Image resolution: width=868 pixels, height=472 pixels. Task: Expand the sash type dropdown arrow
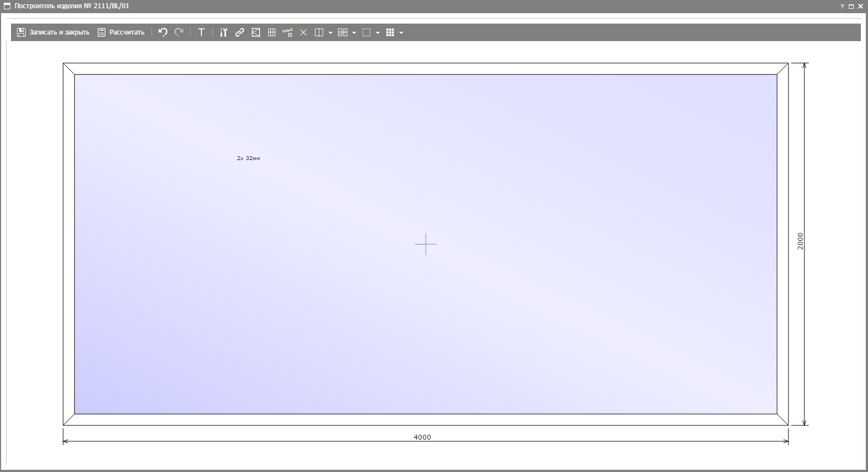tap(354, 33)
